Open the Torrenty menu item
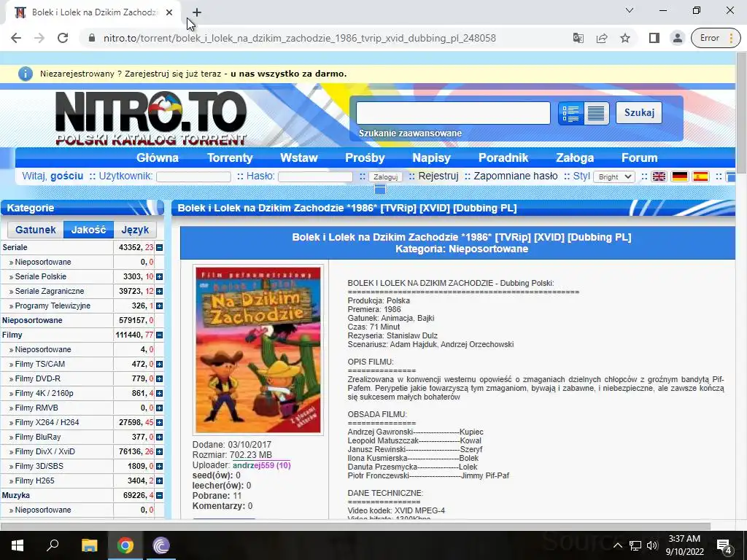Screen dimensions: 747x560 click(230, 157)
